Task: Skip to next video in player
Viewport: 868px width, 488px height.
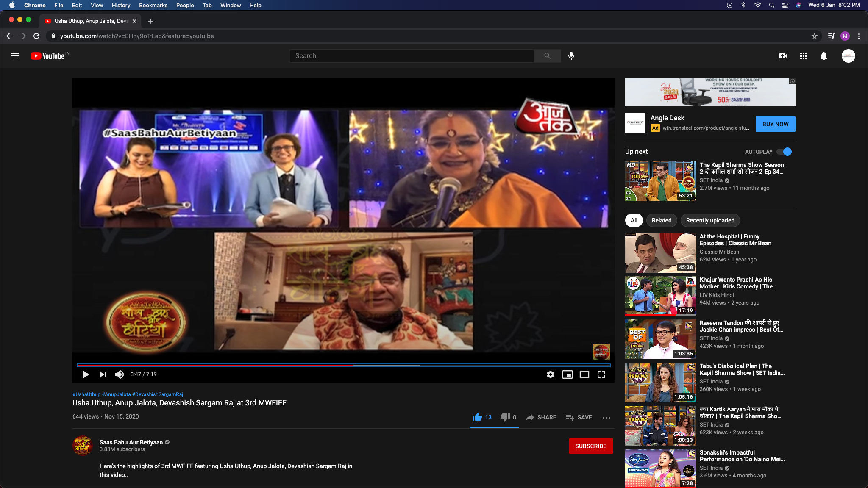Action: [x=103, y=374]
